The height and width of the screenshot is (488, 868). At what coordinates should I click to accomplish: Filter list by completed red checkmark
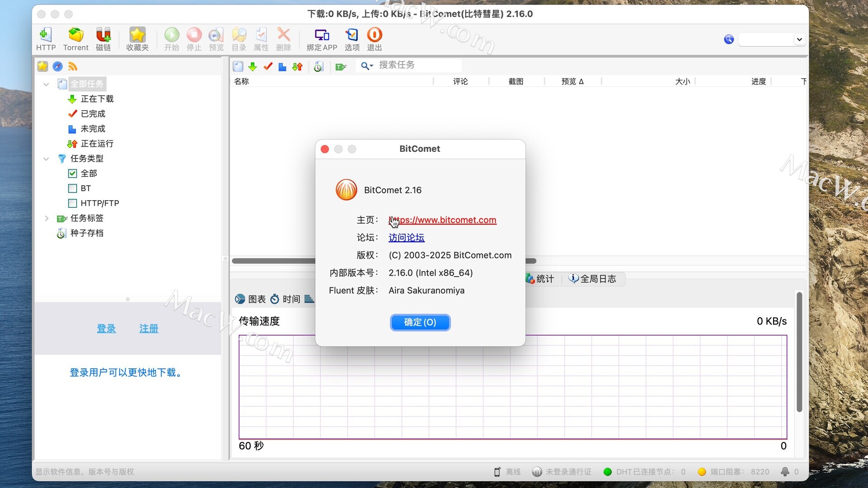tap(268, 66)
